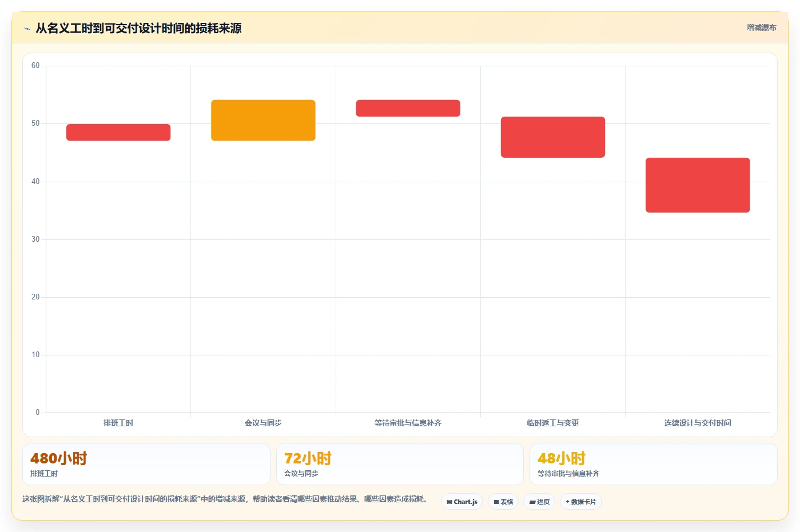Click the y-axis value 30
The height and width of the screenshot is (532, 800).
35,239
